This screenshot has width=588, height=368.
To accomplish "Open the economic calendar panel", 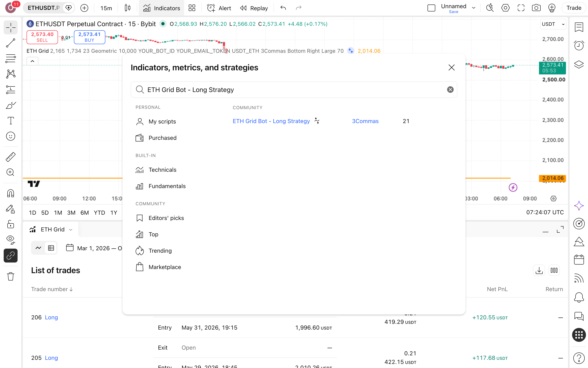I will [x=579, y=260].
